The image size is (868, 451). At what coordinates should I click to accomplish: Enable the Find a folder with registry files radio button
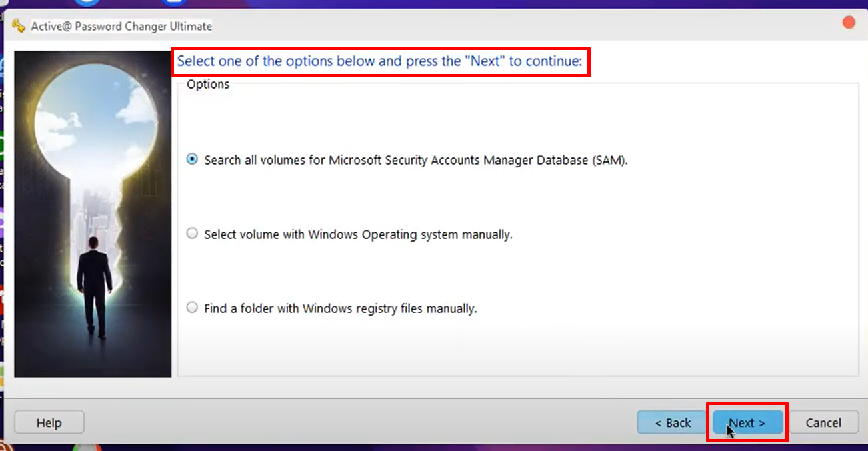coord(193,308)
